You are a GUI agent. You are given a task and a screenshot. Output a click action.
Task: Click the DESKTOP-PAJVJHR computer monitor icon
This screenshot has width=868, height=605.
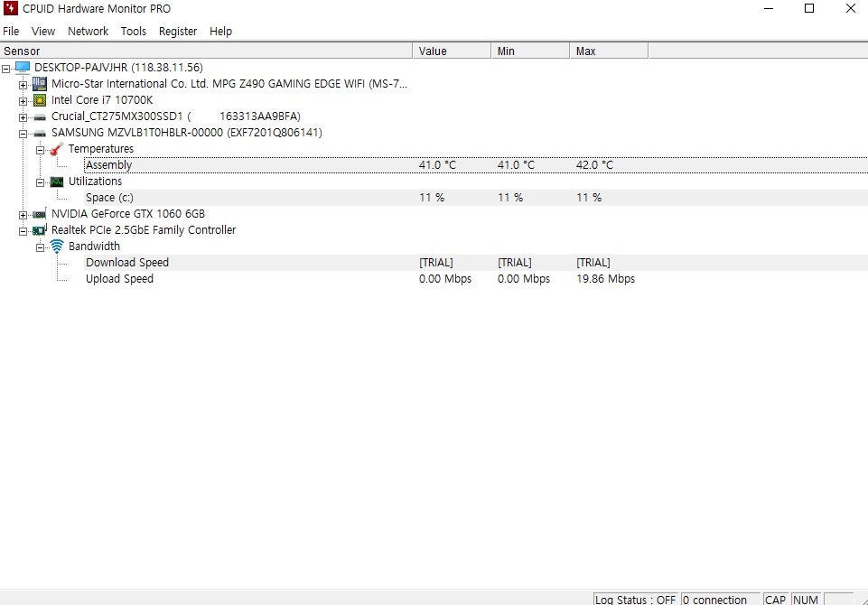coord(23,68)
